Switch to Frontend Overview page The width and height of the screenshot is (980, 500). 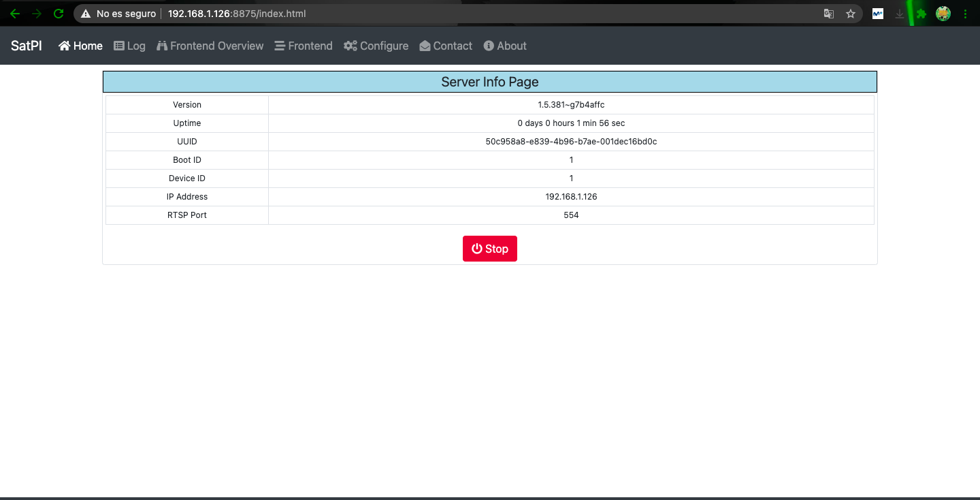[x=210, y=46]
